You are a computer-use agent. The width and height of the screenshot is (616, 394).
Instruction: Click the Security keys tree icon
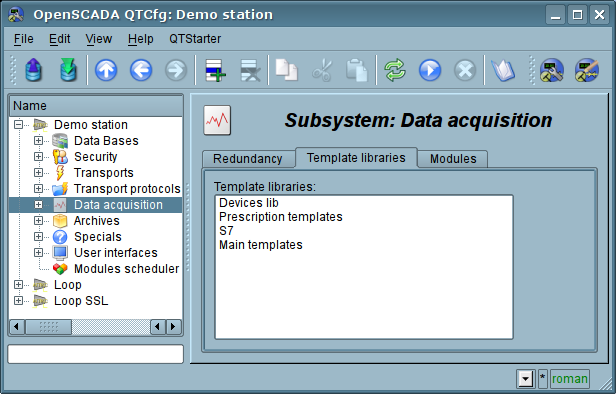click(60, 157)
